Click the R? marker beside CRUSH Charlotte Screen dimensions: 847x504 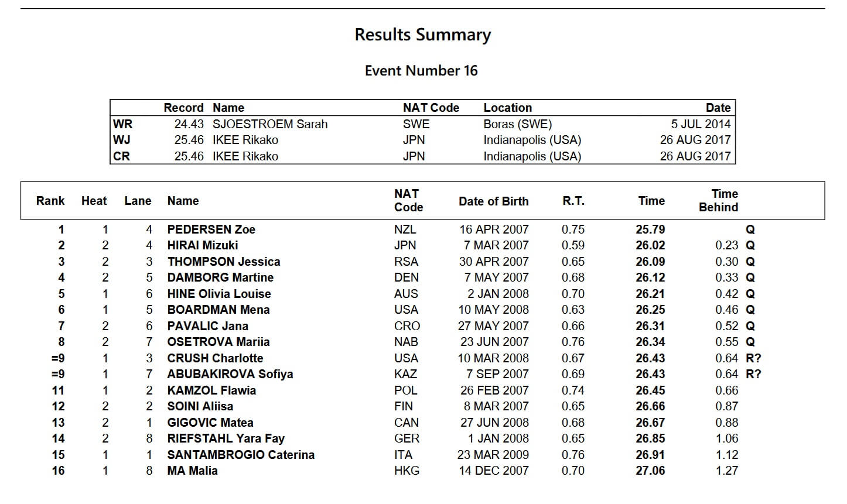(x=753, y=358)
